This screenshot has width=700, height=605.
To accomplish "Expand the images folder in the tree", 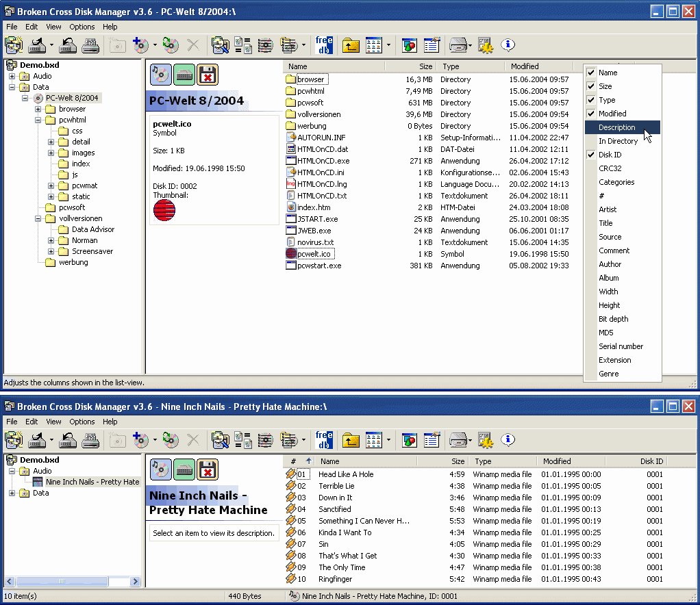I will click(51, 153).
